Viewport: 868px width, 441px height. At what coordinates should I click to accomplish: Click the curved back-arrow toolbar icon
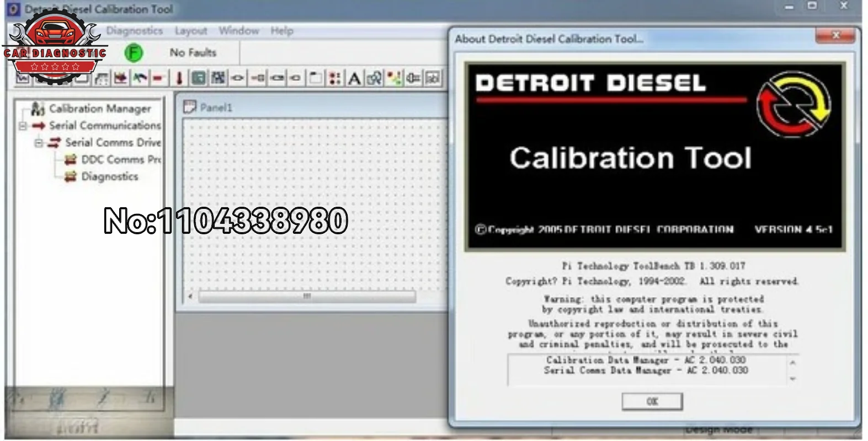140,78
